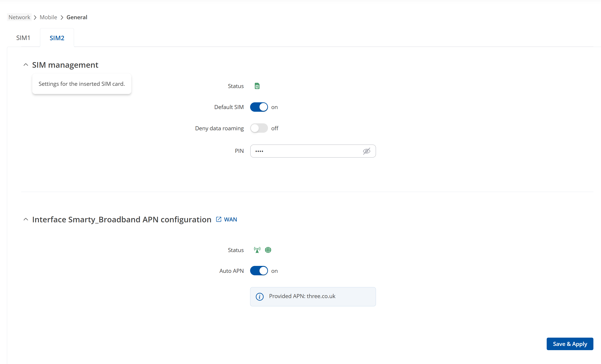Screen dimensions: 601x364
Task: Go to Network in the breadcrumb
Action: click(x=19, y=17)
